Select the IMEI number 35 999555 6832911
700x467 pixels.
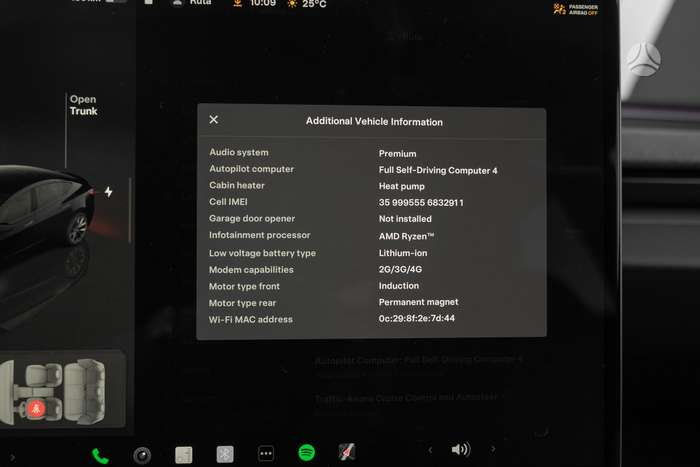[421, 203]
